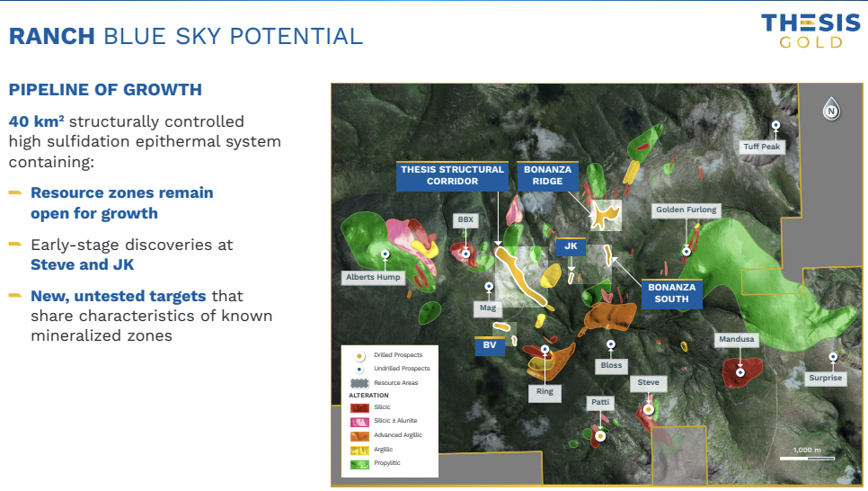Click the 'Steve and JK' text
The width and height of the screenshot is (868, 491).
(83, 265)
